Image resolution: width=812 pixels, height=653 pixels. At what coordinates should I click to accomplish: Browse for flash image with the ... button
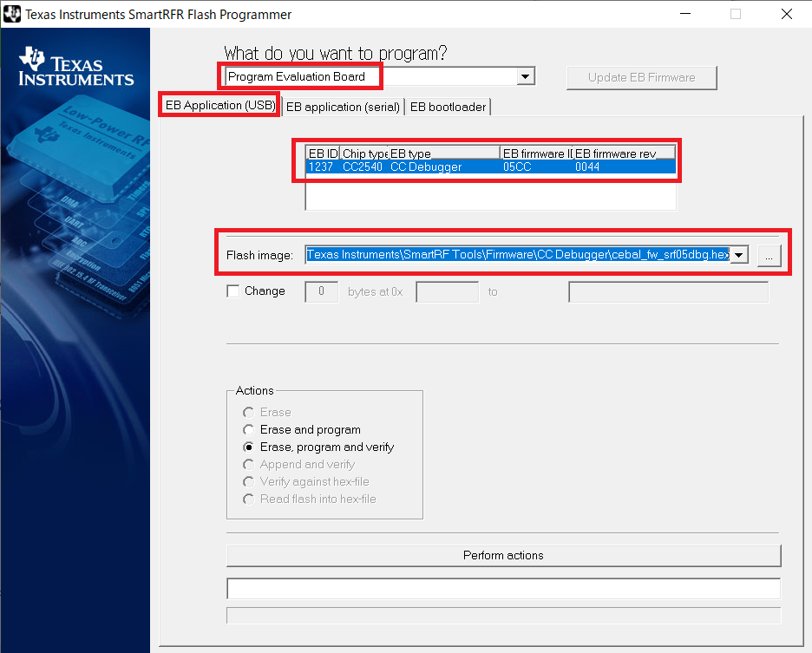pyautogui.click(x=769, y=256)
